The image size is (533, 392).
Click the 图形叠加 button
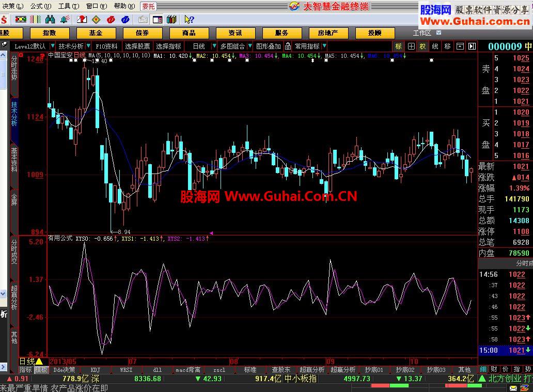(268, 46)
